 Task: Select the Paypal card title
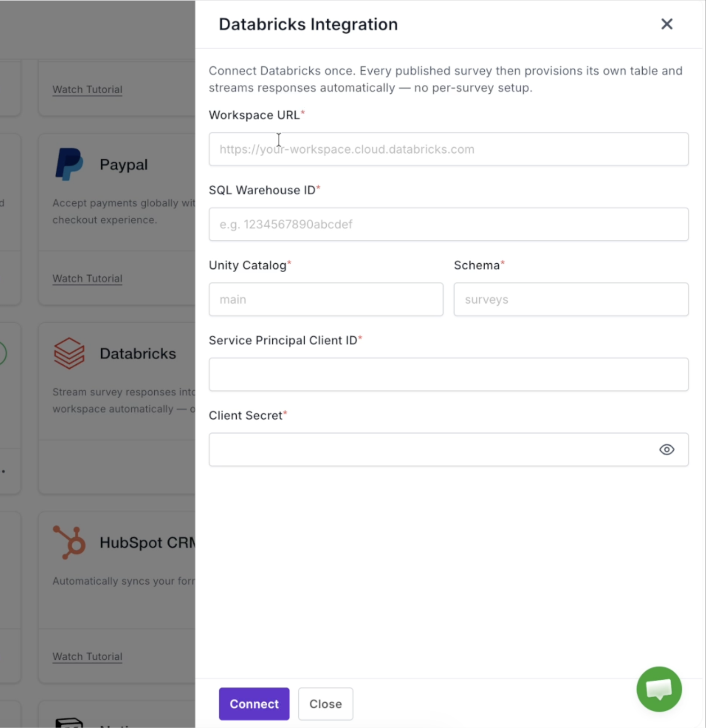tap(124, 164)
